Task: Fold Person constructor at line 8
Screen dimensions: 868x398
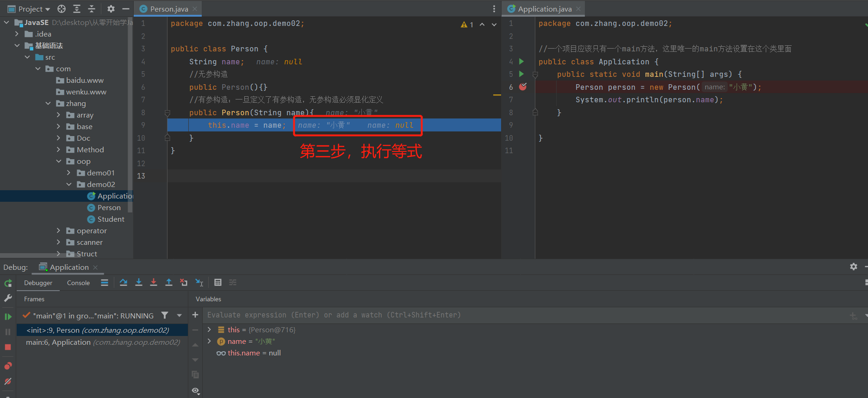Action: (167, 112)
